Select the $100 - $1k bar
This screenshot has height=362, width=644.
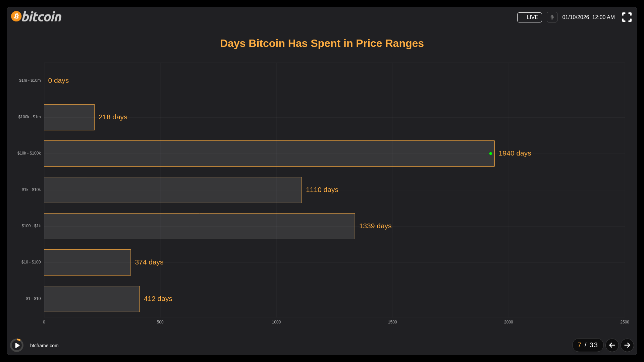coord(199,226)
